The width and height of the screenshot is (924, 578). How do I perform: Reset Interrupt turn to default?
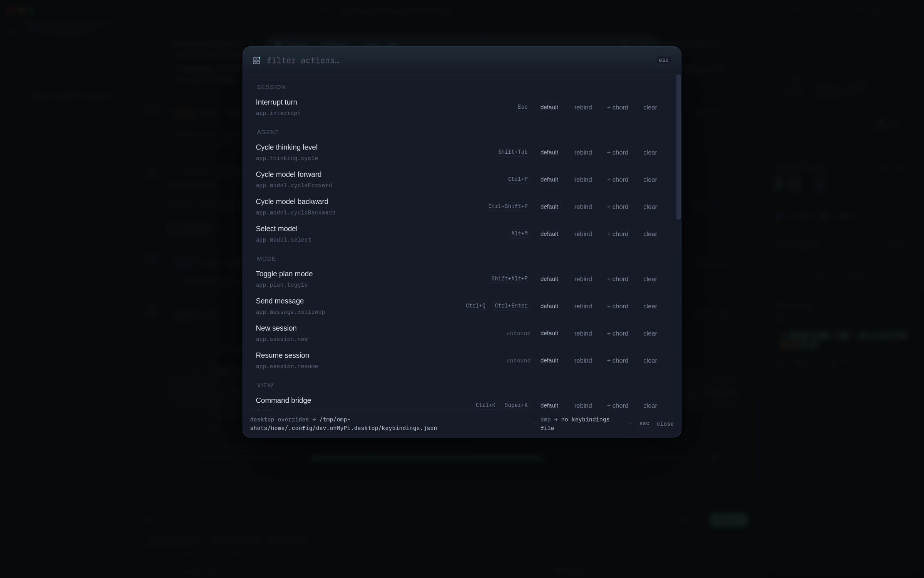point(549,108)
